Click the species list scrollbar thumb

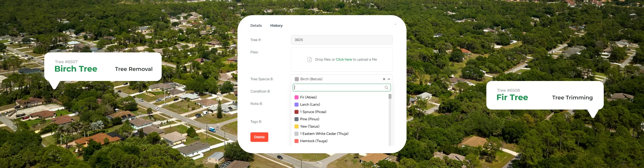[390, 96]
